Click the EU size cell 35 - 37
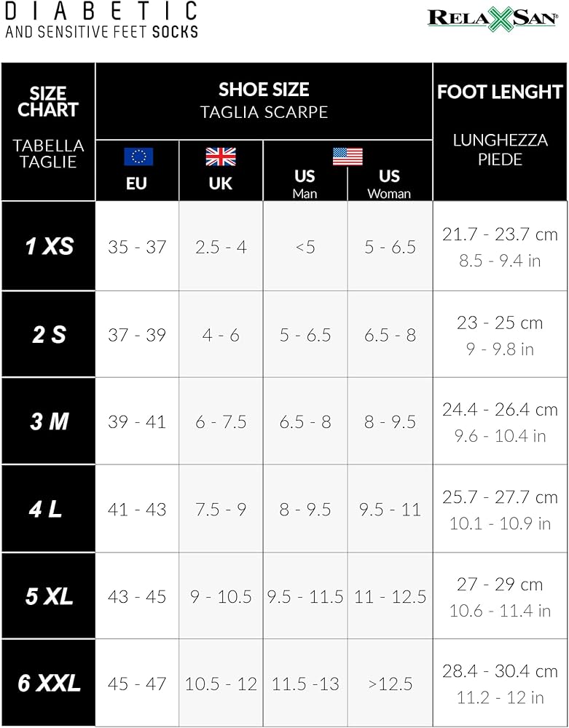This screenshot has width=569, height=728. (x=137, y=247)
